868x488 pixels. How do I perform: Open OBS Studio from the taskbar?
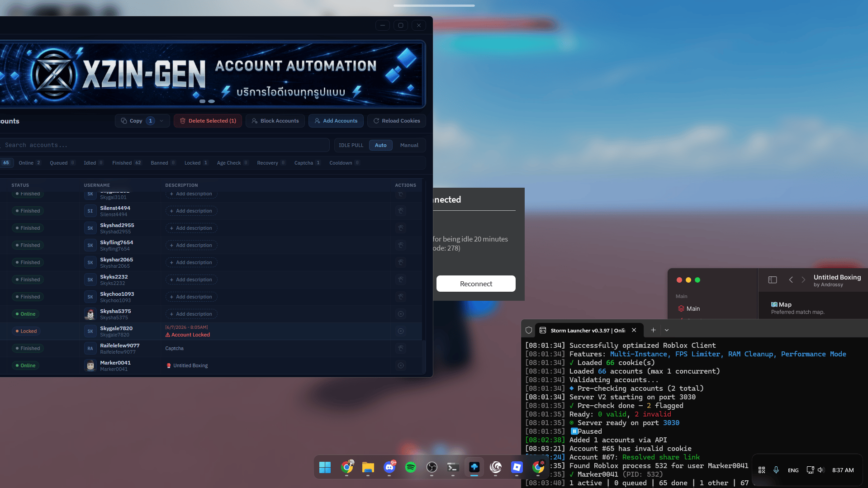432,467
